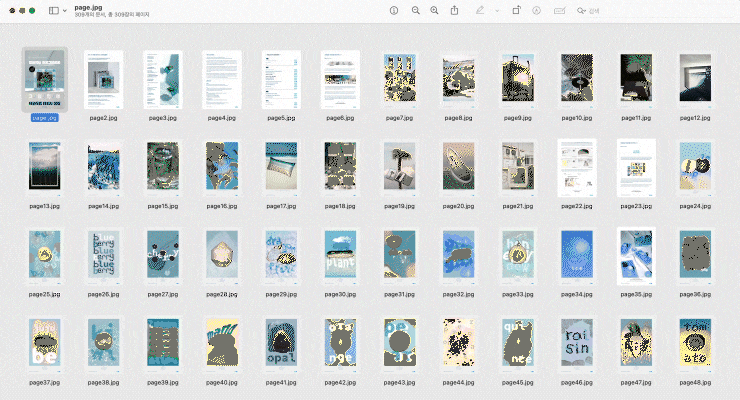Click the page.jpg window title
Viewport: 740px width, 400px height.
click(89, 7)
